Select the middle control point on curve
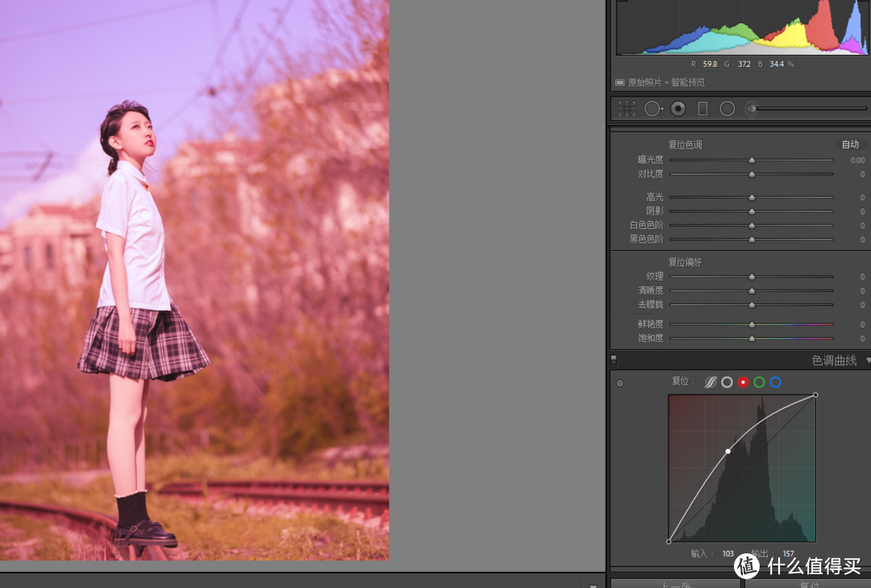 tap(728, 451)
